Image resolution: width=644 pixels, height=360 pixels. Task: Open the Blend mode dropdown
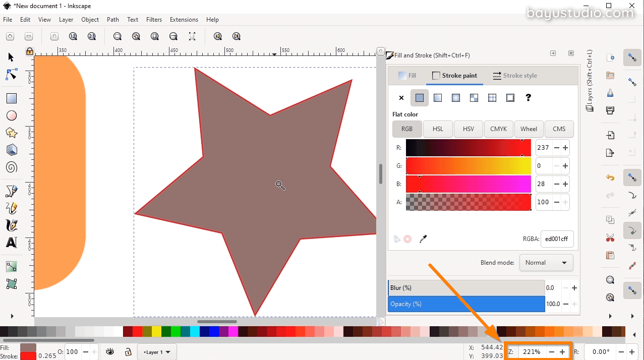546,262
